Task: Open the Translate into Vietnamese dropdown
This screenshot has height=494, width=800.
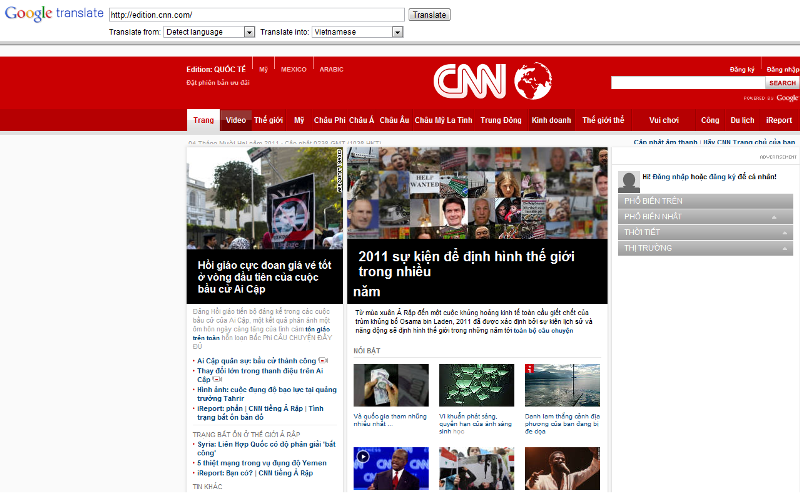Action: pyautogui.click(x=358, y=32)
